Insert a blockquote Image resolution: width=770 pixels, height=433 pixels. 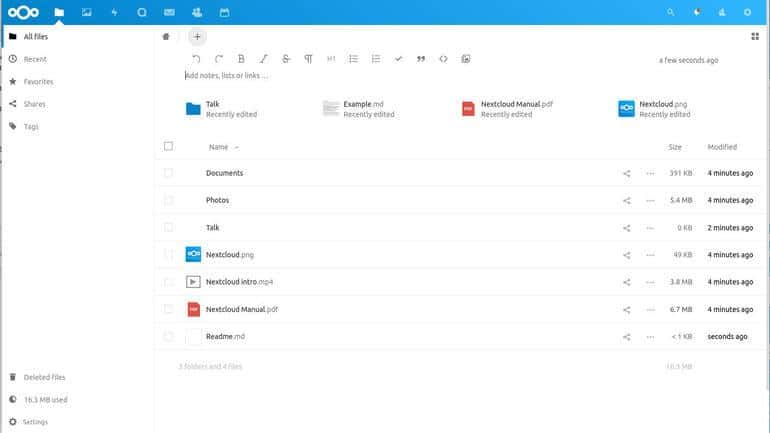(421, 59)
